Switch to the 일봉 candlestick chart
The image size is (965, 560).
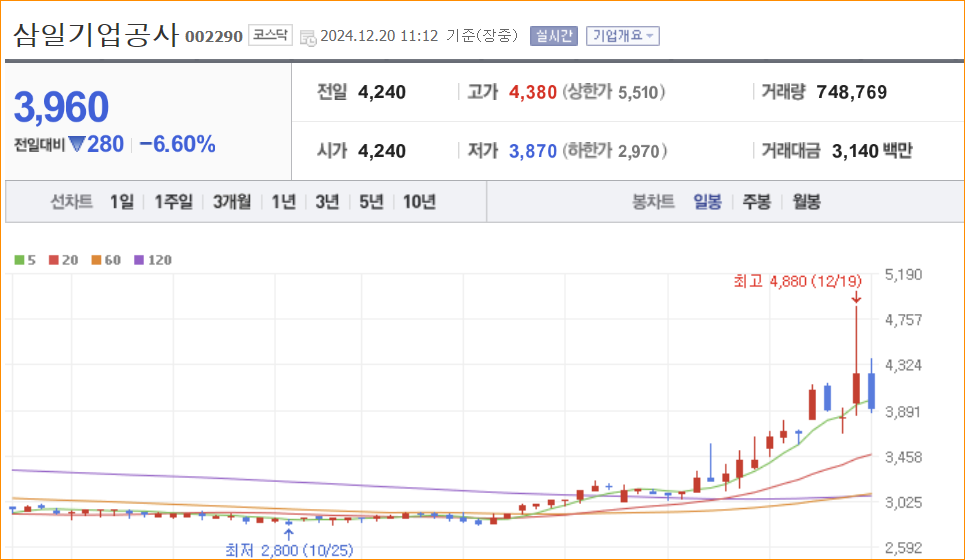[x=707, y=201]
